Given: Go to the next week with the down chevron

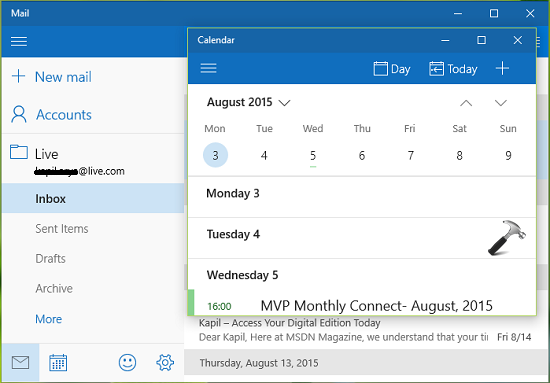Looking at the screenshot, I should [501, 103].
